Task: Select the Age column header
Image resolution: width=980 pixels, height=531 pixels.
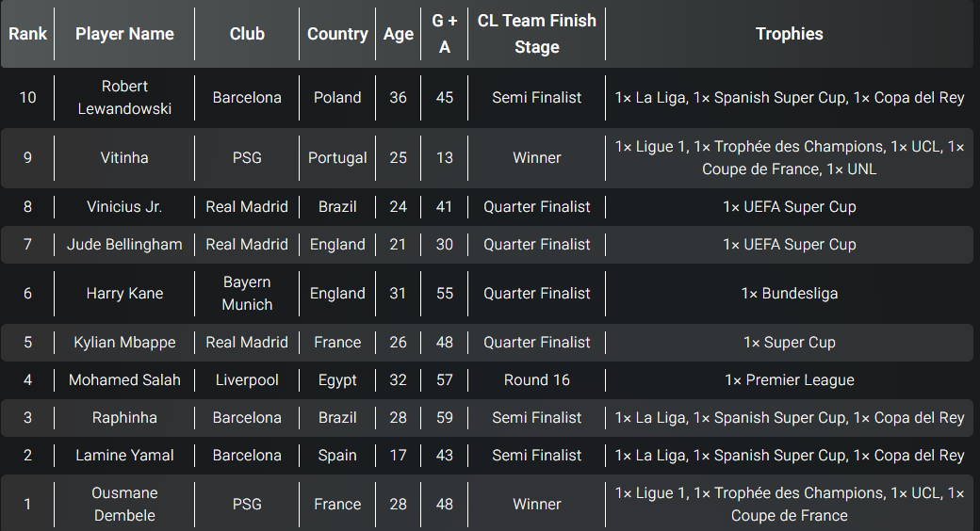Action: (398, 34)
